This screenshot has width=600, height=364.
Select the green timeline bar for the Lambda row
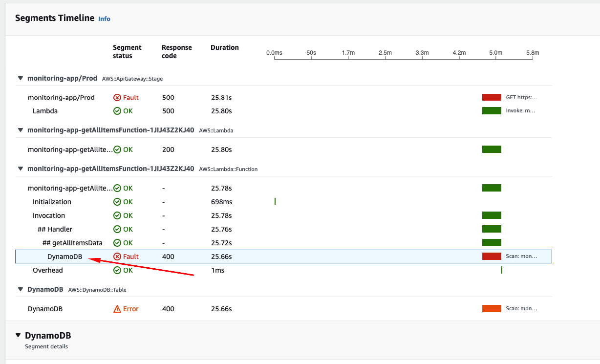click(x=492, y=110)
